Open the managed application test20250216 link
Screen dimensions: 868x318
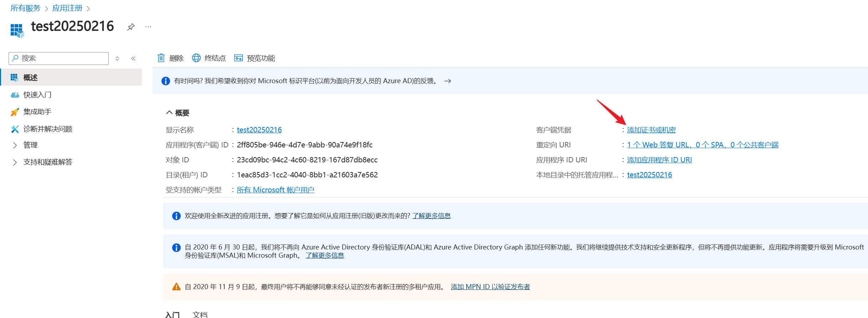click(649, 175)
